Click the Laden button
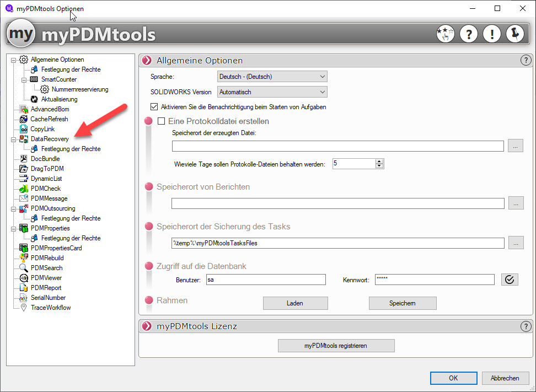Image resolution: width=536 pixels, height=392 pixels. tap(296, 303)
